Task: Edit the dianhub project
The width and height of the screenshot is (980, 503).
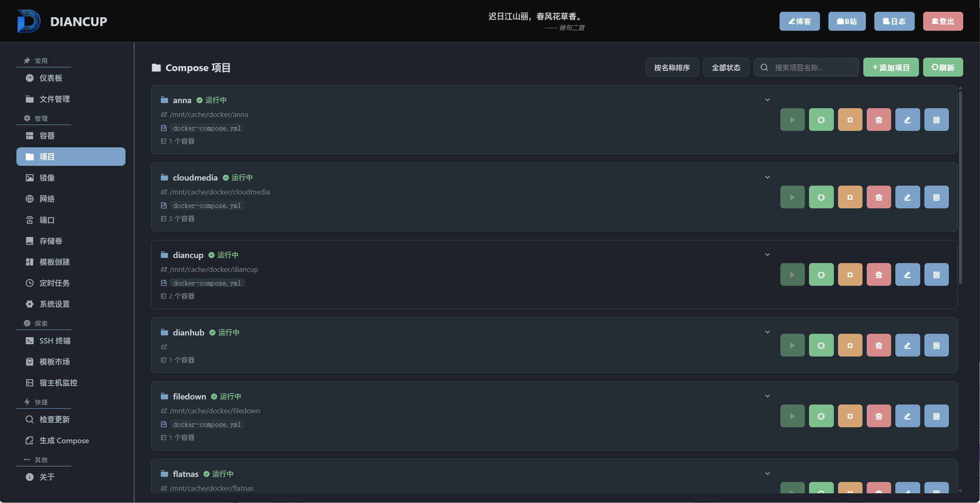Action: pyautogui.click(x=907, y=346)
